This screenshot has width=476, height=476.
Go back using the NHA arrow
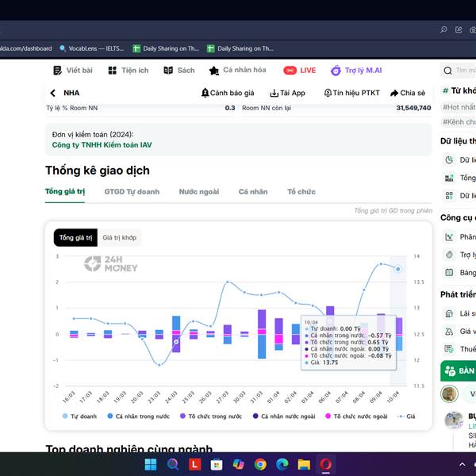53,93
